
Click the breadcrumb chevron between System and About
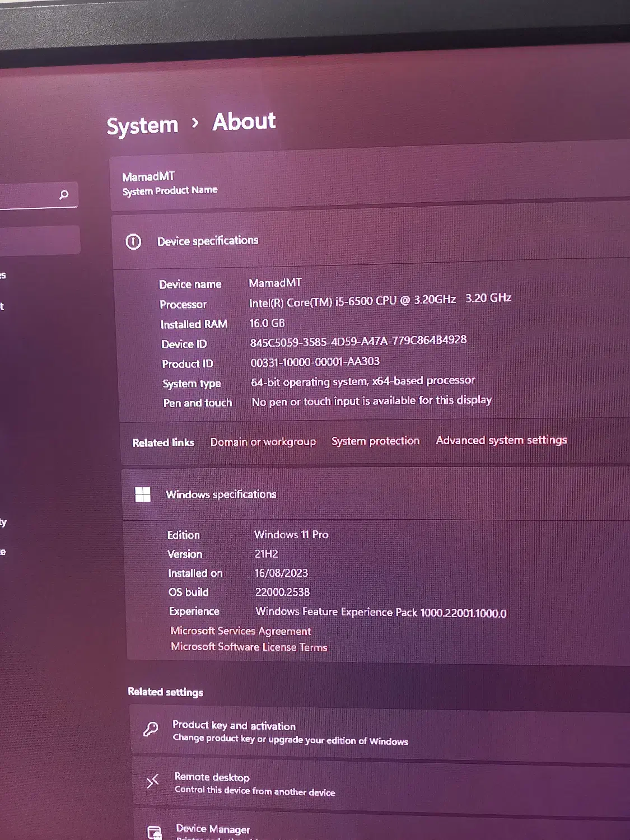195,123
